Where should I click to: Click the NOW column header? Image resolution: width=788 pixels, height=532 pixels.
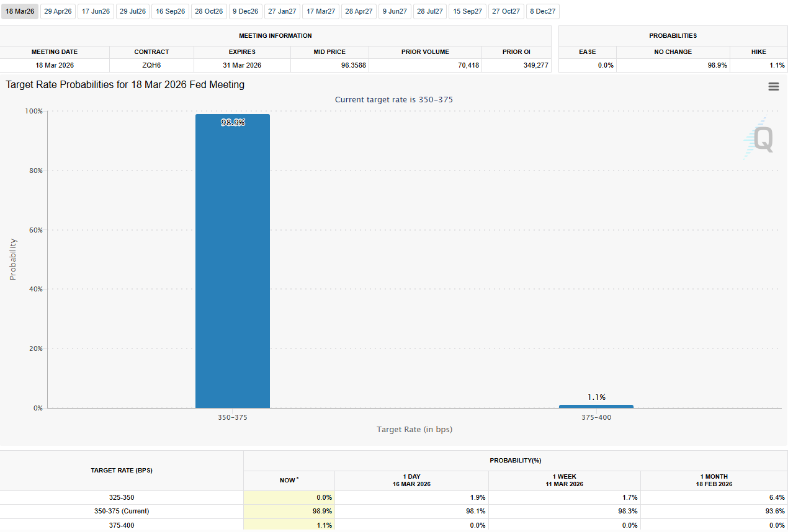tap(289, 480)
